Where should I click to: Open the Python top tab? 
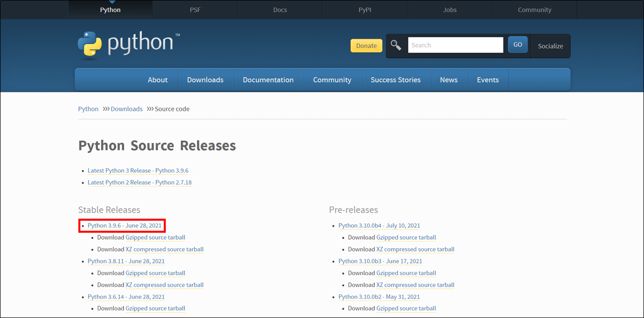[x=110, y=10]
